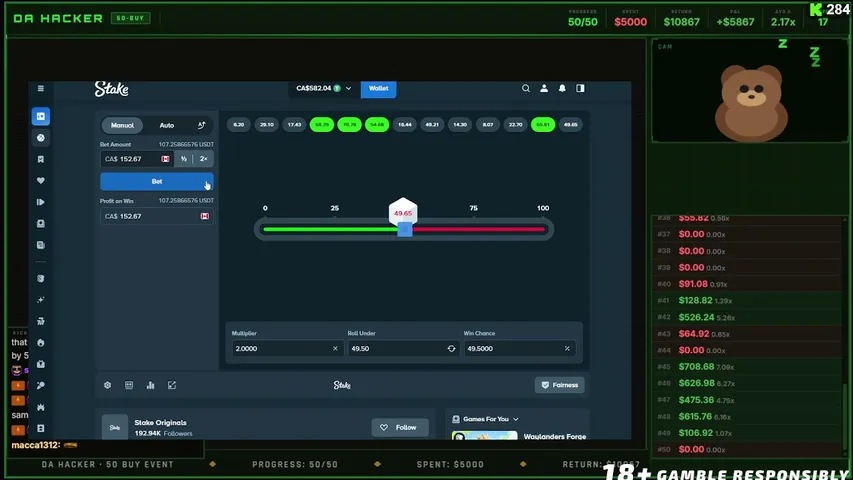This screenshot has height=480, width=853.
Task: Click the X icon in Multiplier field
Action: (x=335, y=348)
